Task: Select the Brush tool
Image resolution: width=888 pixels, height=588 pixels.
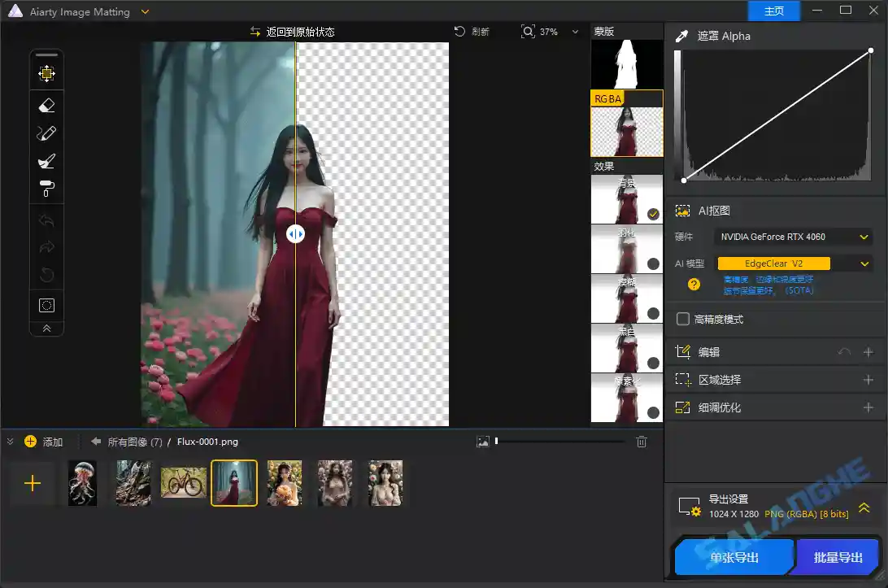Action: coord(46,161)
